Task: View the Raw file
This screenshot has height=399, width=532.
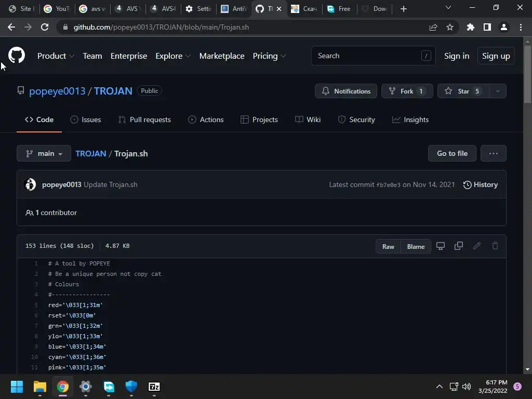Action: click(388, 247)
